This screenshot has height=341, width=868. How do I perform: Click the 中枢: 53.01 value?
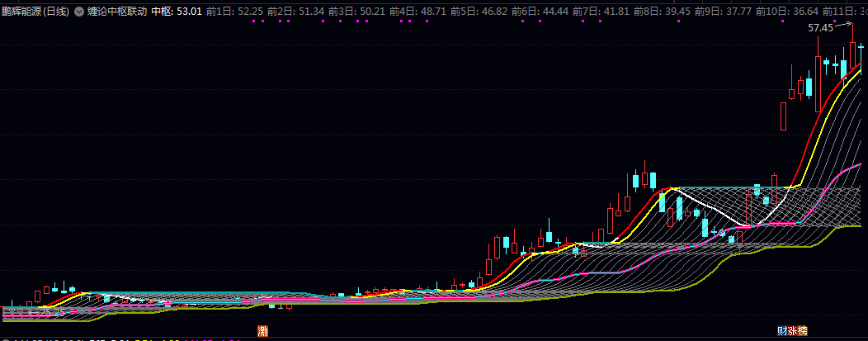[x=176, y=11]
